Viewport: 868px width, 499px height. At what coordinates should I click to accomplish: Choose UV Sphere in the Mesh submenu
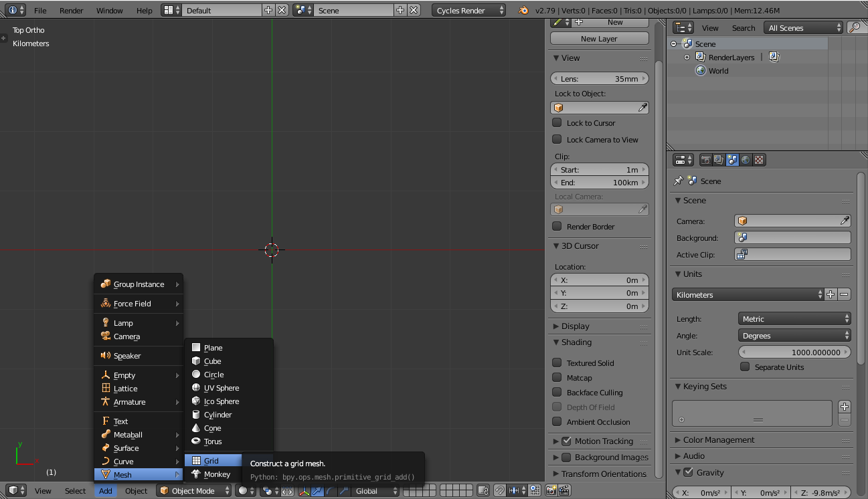229,388
